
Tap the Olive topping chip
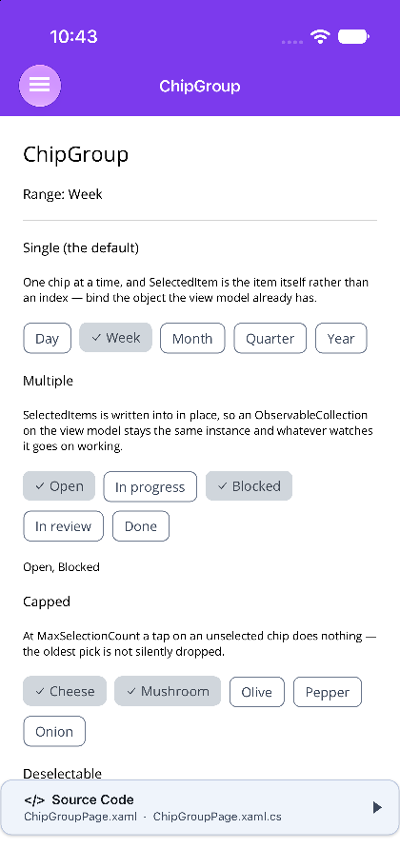click(x=257, y=692)
